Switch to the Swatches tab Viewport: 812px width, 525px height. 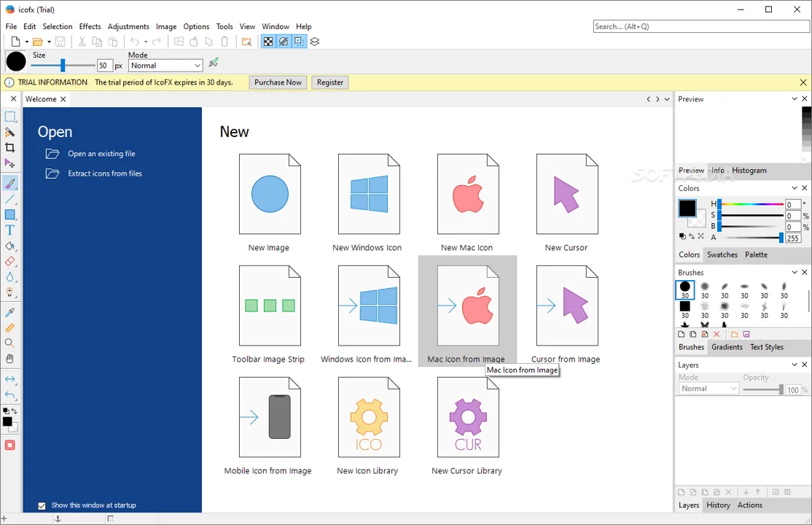pyautogui.click(x=722, y=254)
